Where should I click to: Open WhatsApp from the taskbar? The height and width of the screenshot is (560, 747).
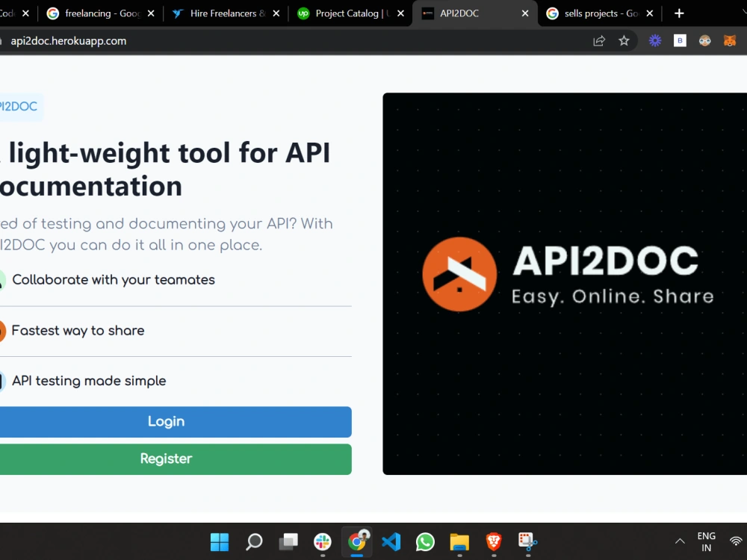tap(426, 541)
